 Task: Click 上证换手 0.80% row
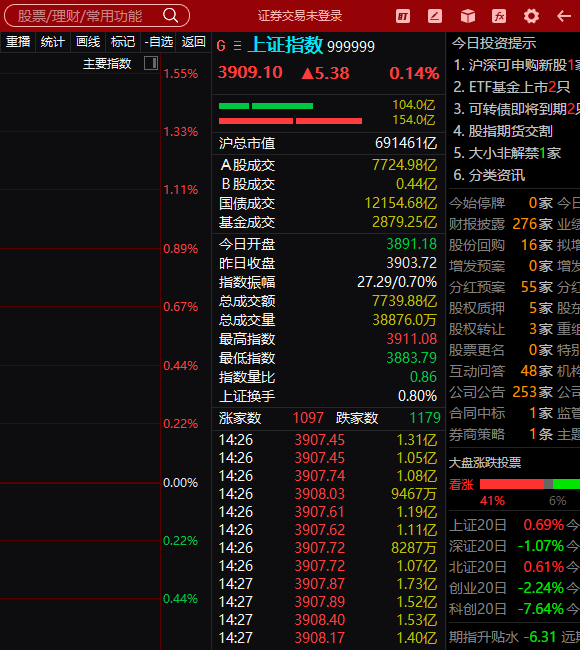pos(328,396)
